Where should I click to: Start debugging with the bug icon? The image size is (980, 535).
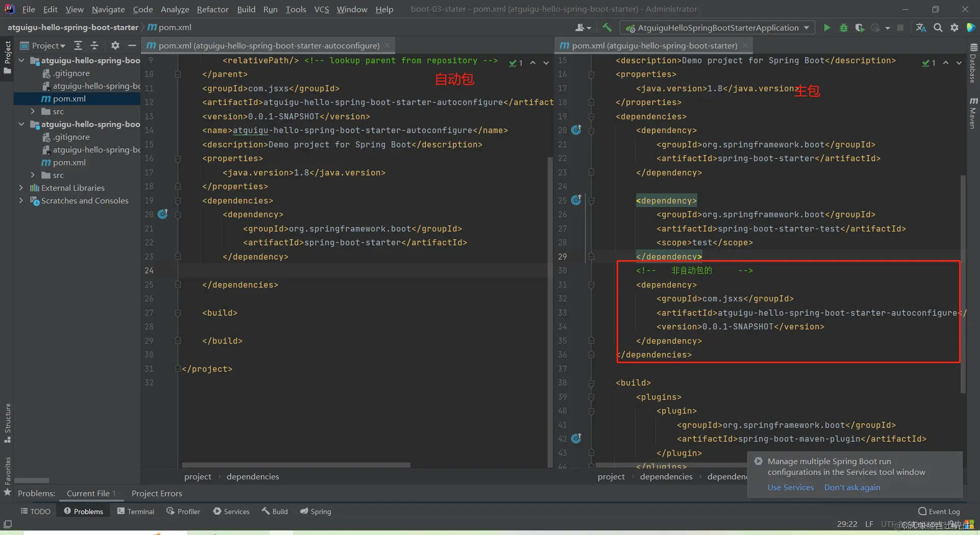(844, 28)
